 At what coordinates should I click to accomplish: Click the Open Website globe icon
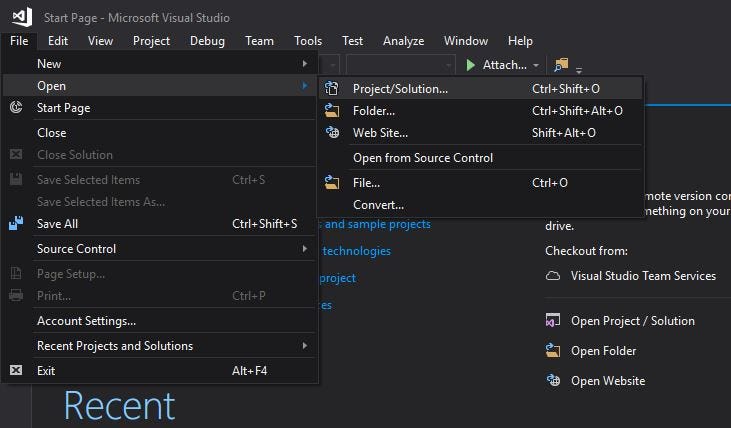[x=553, y=380]
